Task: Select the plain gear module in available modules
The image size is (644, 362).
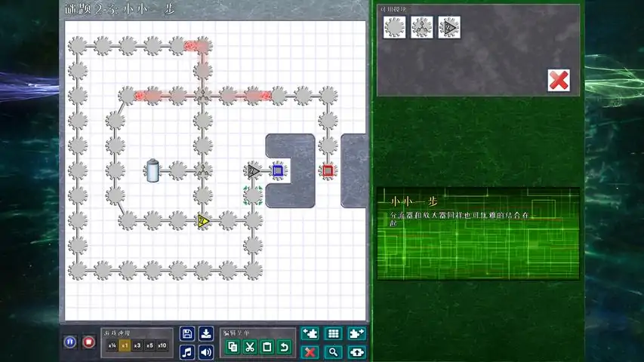Action: pos(394,27)
